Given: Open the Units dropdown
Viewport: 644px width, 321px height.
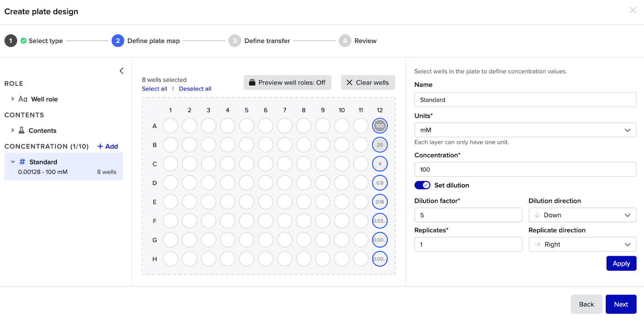Looking at the screenshot, I should (x=525, y=130).
